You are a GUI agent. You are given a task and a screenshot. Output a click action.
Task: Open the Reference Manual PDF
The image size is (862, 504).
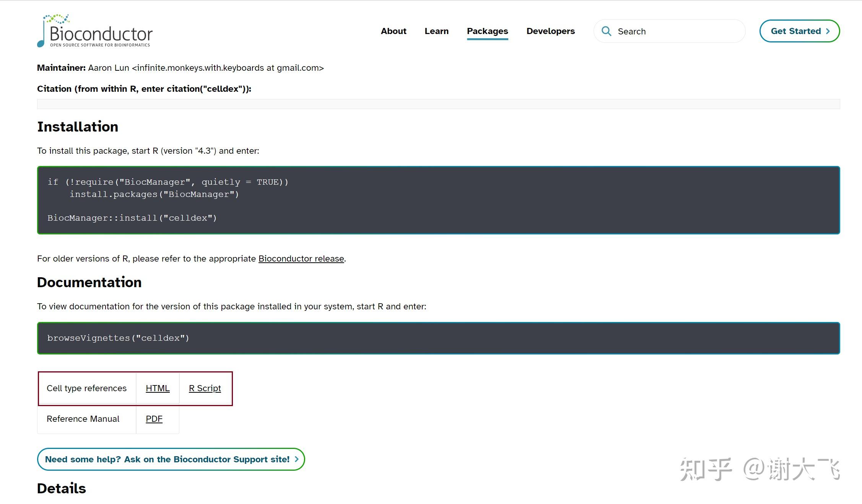154,419
